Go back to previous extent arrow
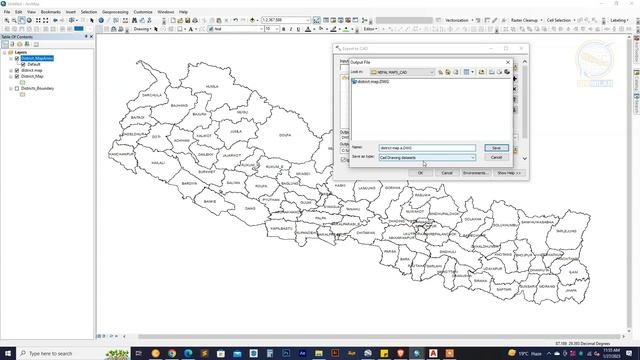640x360 pixels. point(55,20)
